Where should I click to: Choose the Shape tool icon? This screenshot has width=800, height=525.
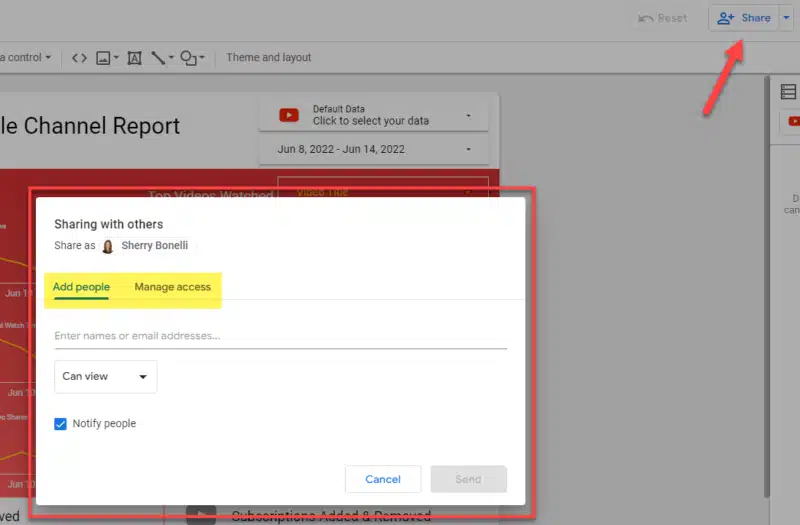[188, 58]
